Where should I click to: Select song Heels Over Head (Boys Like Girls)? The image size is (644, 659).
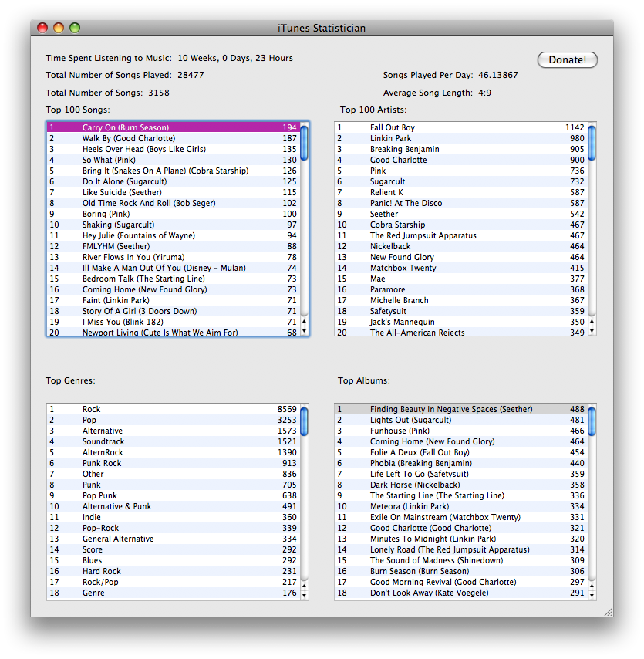[x=174, y=149]
